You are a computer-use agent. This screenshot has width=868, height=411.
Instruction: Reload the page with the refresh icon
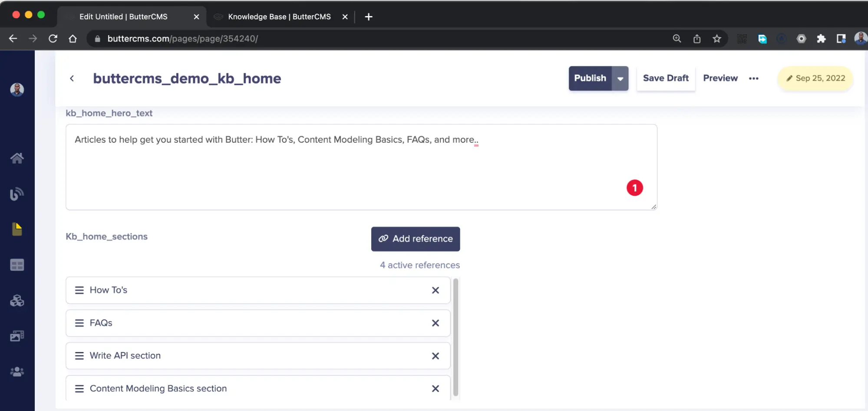tap(53, 39)
